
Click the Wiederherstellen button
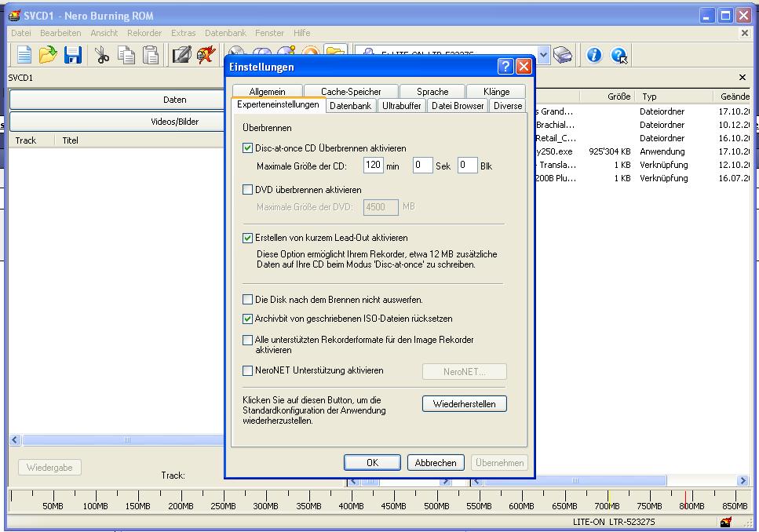(464, 404)
